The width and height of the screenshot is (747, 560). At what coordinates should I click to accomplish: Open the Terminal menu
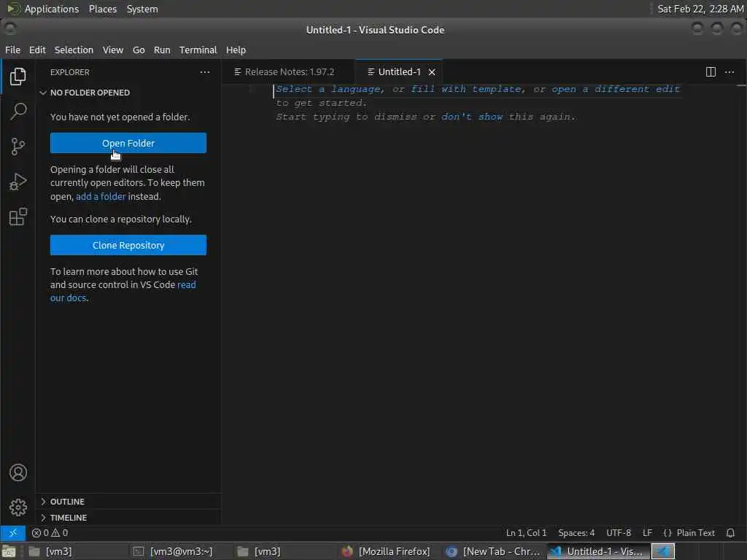coord(198,50)
